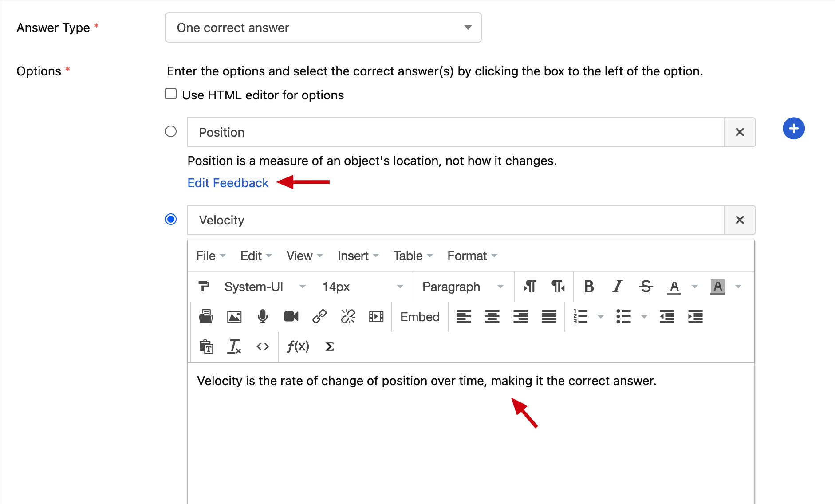Insert media film icon
Viewport: 835px width, 504px height.
(376, 316)
